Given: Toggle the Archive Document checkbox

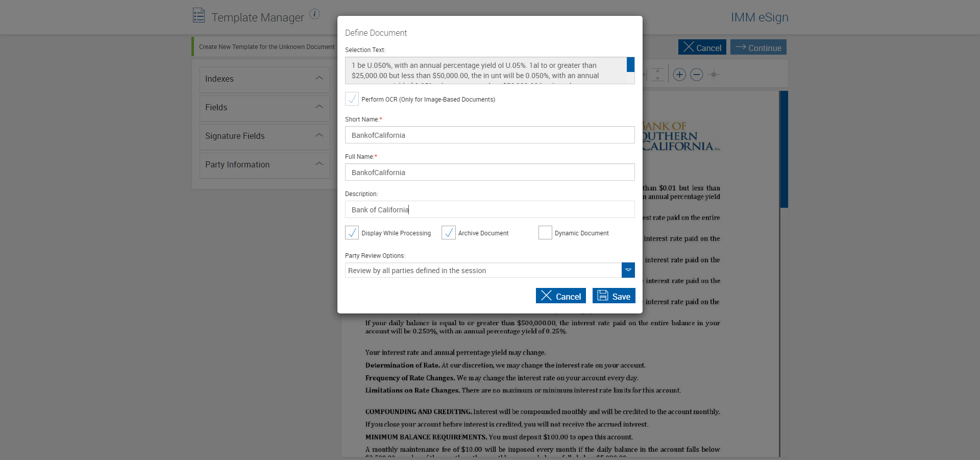Looking at the screenshot, I should (448, 233).
